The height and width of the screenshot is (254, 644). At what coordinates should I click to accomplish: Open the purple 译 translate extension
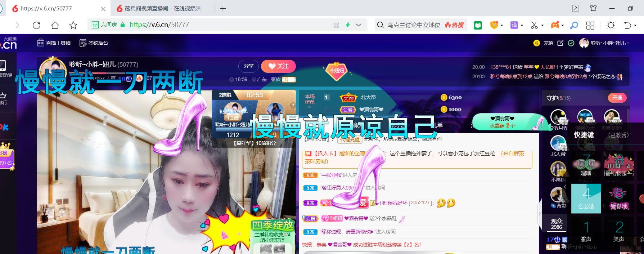pyautogui.click(x=514, y=25)
